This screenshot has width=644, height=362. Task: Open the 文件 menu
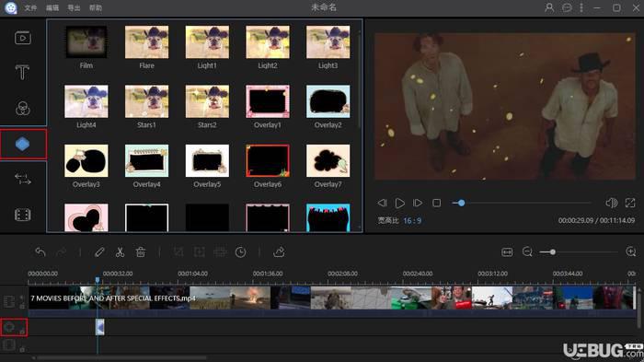tap(30, 7)
